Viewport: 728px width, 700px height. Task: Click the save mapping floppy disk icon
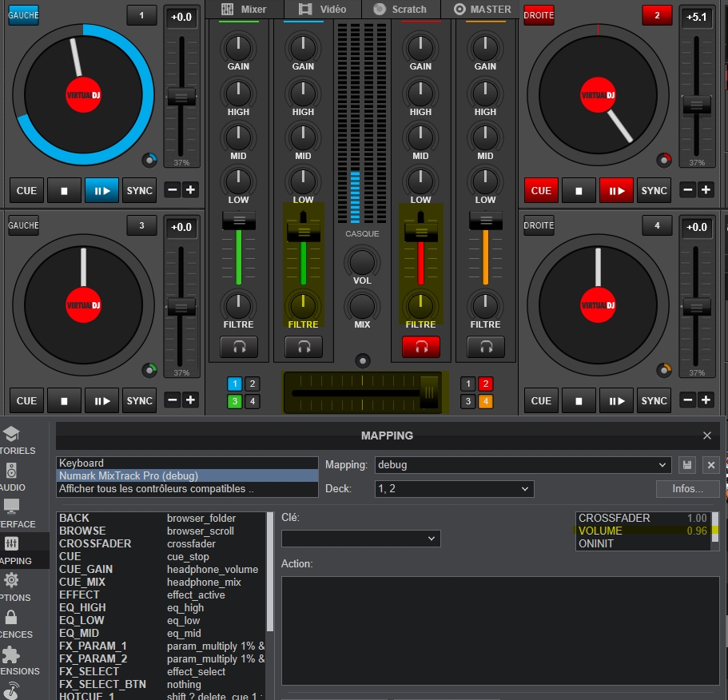pos(687,464)
